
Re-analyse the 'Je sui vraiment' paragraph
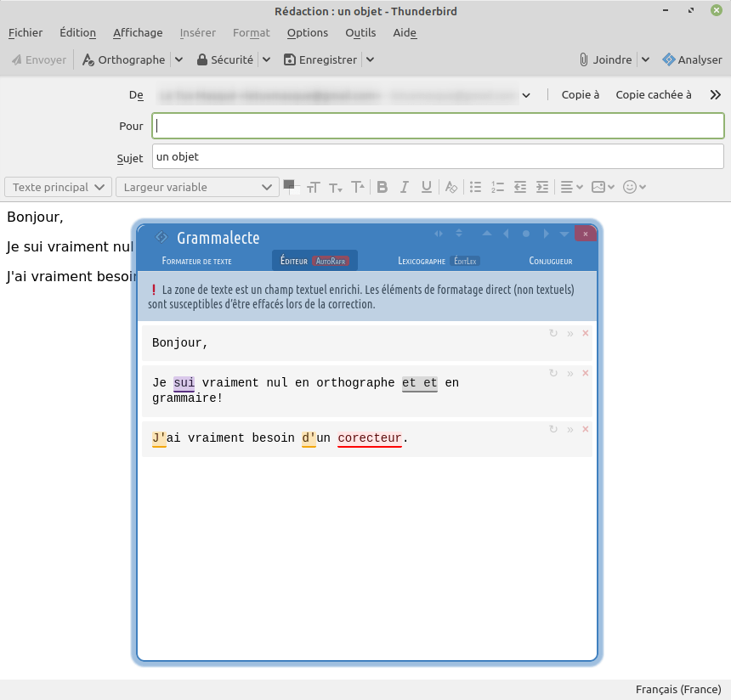click(x=553, y=373)
